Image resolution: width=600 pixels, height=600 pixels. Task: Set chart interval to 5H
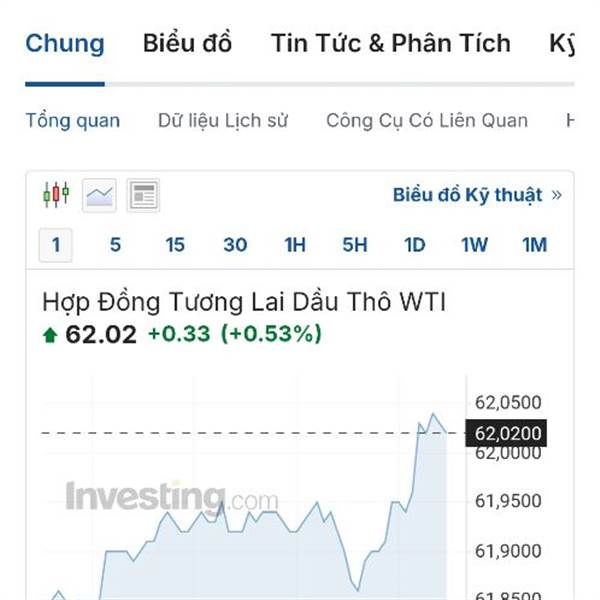355,245
